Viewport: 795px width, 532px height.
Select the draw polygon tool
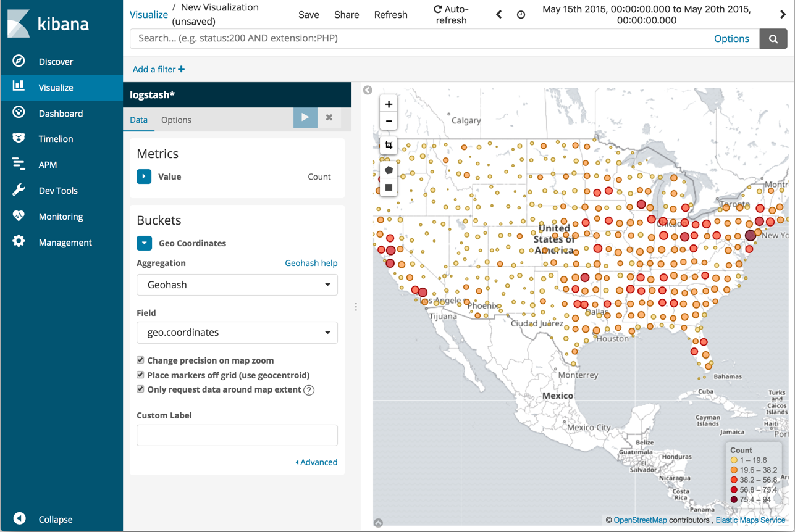tap(388, 169)
